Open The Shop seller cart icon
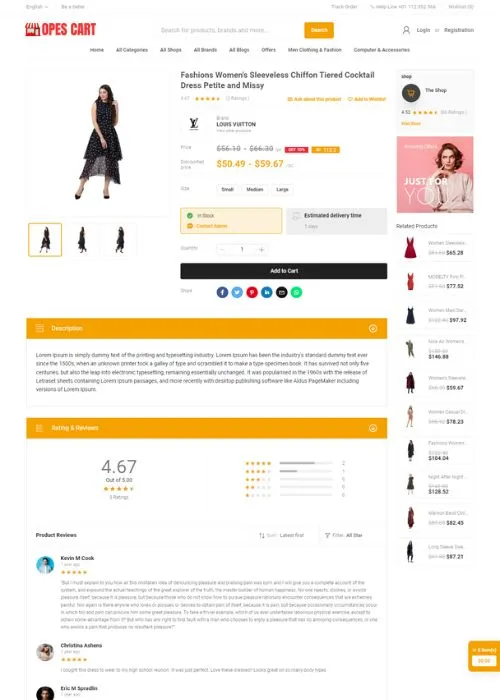 point(411,93)
